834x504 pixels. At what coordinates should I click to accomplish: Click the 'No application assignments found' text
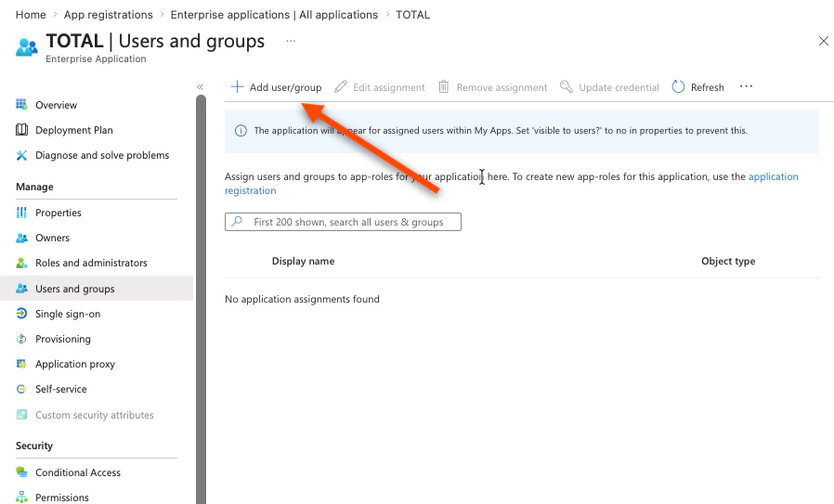[x=302, y=299]
